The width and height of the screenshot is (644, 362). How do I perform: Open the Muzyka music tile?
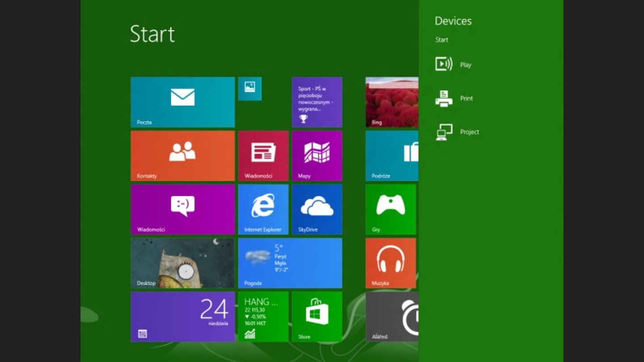click(x=391, y=263)
